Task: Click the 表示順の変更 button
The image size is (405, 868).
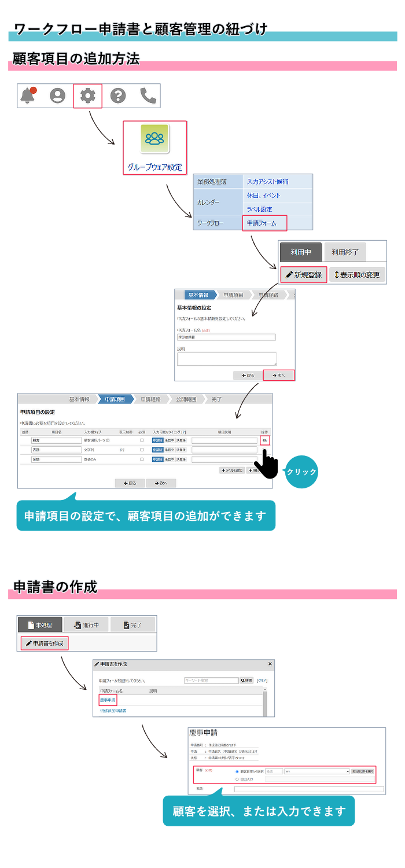Action: point(357,275)
